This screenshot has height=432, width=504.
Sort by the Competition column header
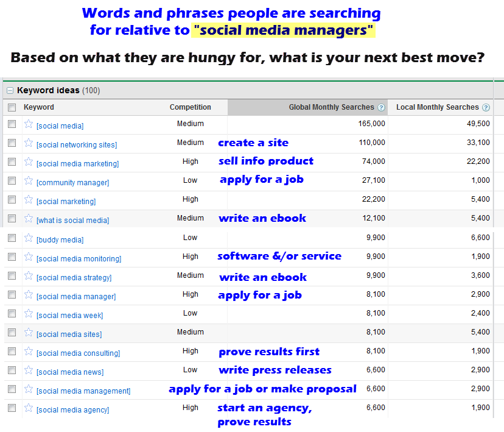189,107
